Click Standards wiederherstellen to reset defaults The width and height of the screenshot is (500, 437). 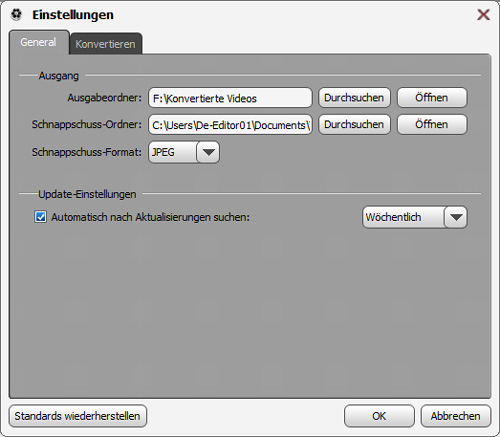pyautogui.click(x=78, y=416)
